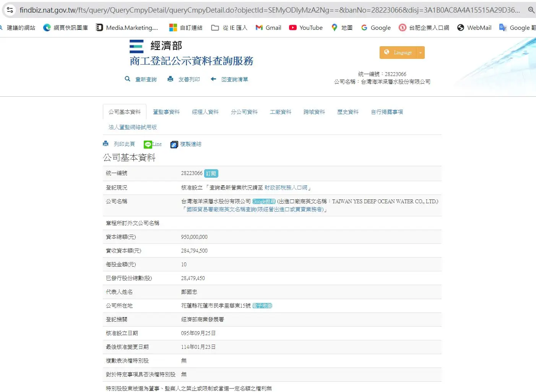The height and width of the screenshot is (392, 536).
Task: Open the YouTube bookmark
Action: pyautogui.click(x=306, y=28)
